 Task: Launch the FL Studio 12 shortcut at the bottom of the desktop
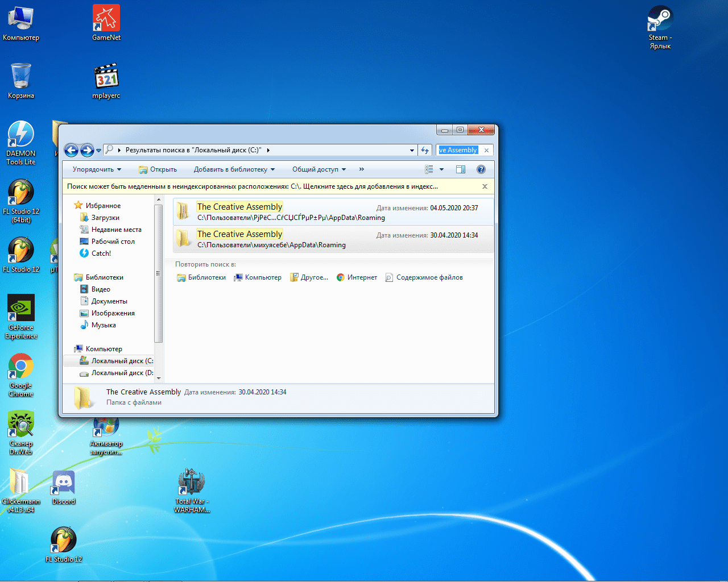tap(64, 545)
